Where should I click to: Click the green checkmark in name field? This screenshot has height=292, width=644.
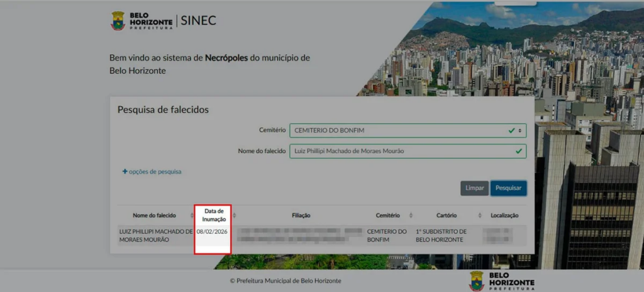tap(519, 151)
